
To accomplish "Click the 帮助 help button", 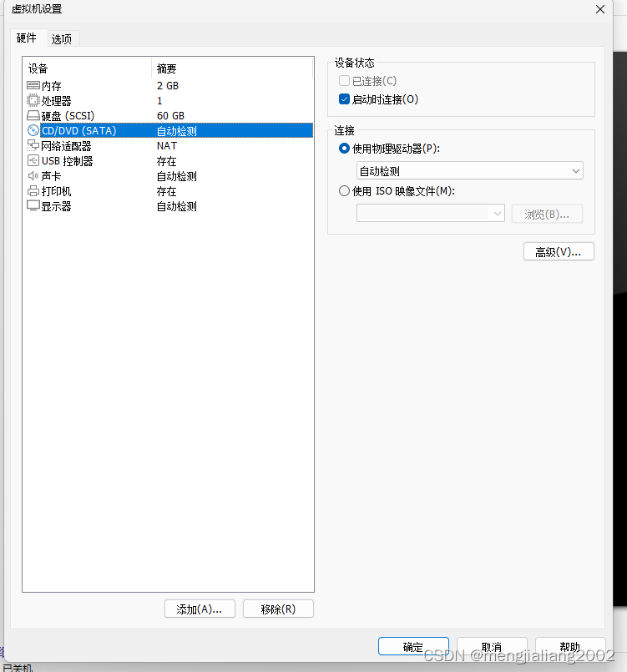I will pos(570,646).
